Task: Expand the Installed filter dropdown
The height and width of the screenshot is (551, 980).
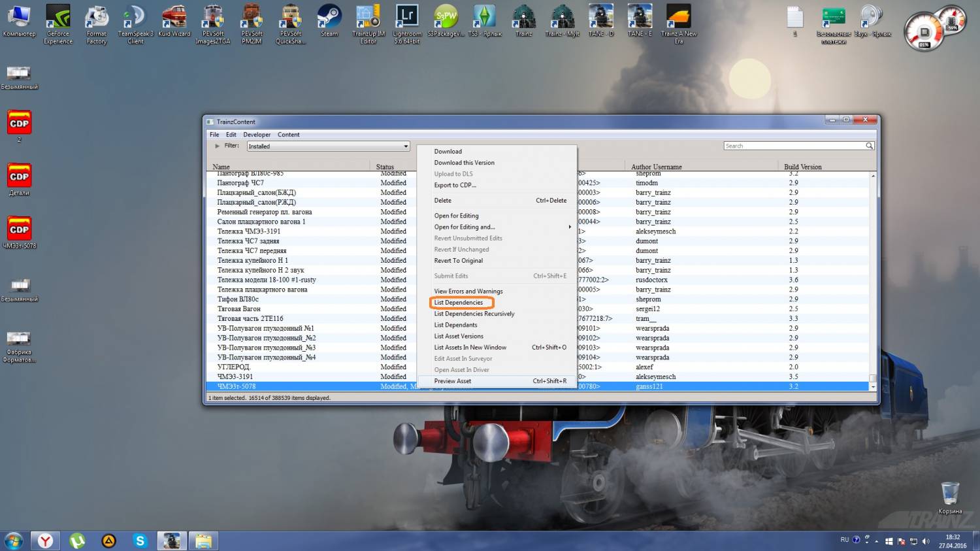Action: coord(405,146)
